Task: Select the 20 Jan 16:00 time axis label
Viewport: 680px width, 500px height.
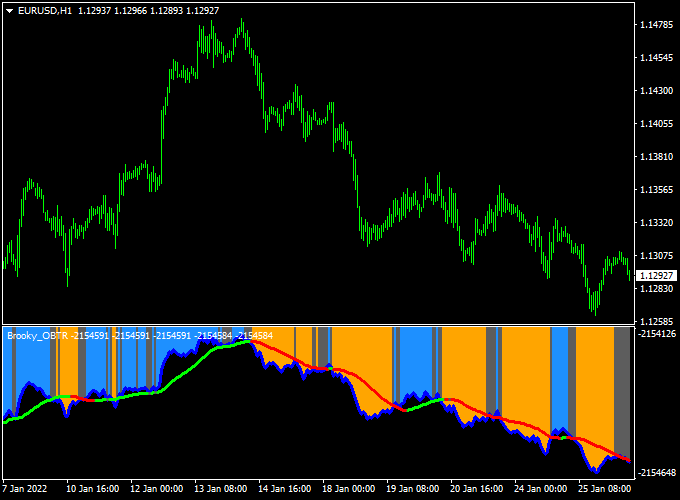Action: [x=477, y=489]
